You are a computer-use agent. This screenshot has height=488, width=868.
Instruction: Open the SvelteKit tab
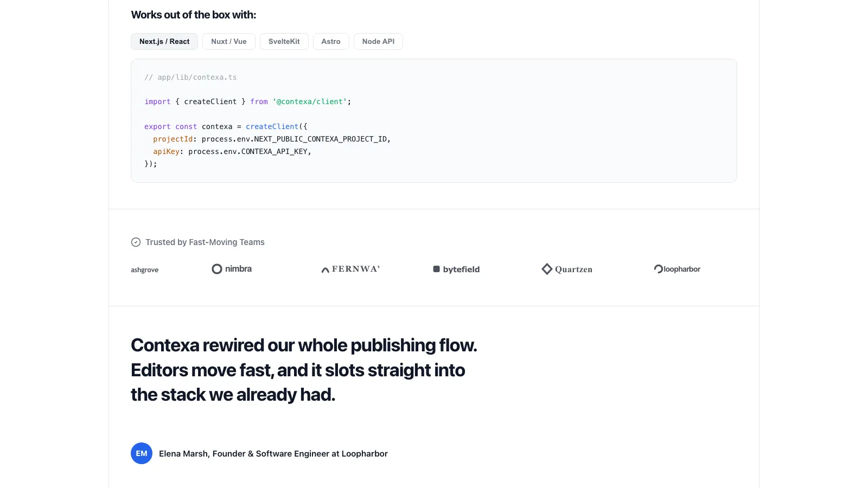point(284,42)
